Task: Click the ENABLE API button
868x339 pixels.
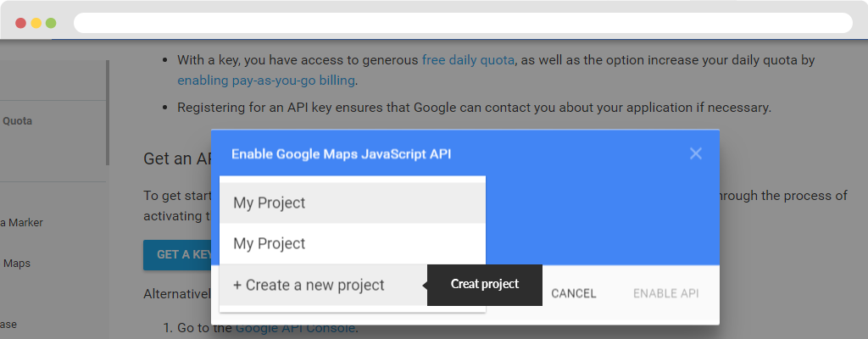Action: [666, 293]
